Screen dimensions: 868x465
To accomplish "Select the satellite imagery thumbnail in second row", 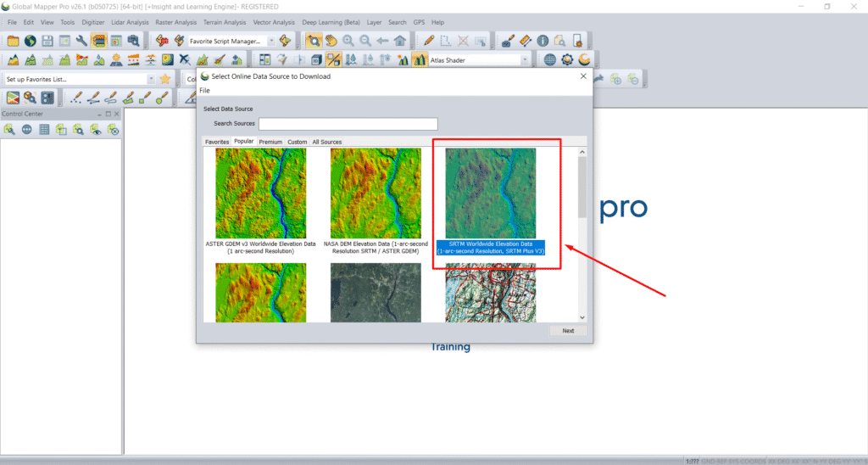I will click(x=376, y=293).
